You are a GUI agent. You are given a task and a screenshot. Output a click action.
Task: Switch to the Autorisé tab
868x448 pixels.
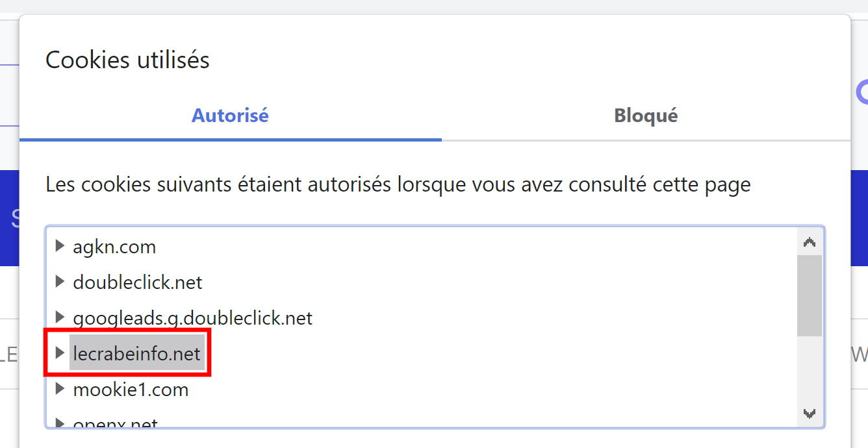click(x=230, y=116)
